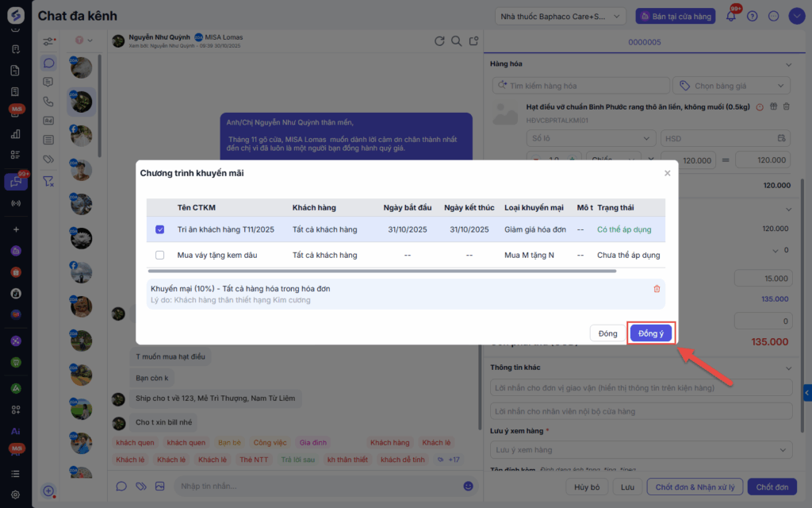Open the chat bubble icon in the top bar
Viewport: 812px width, 508px height.
pos(773,16)
